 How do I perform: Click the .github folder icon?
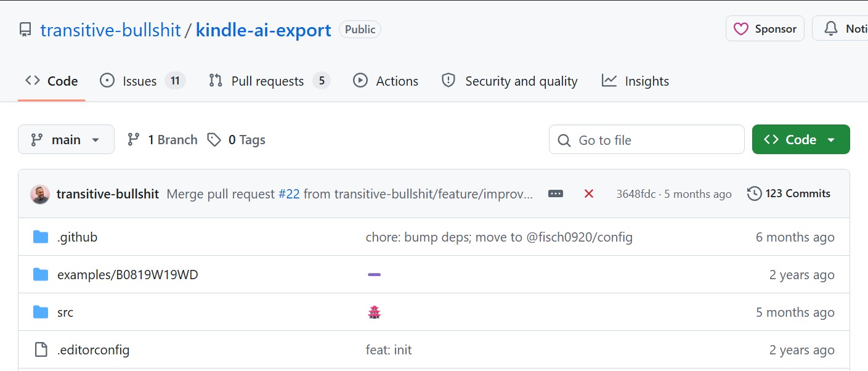[41, 237]
